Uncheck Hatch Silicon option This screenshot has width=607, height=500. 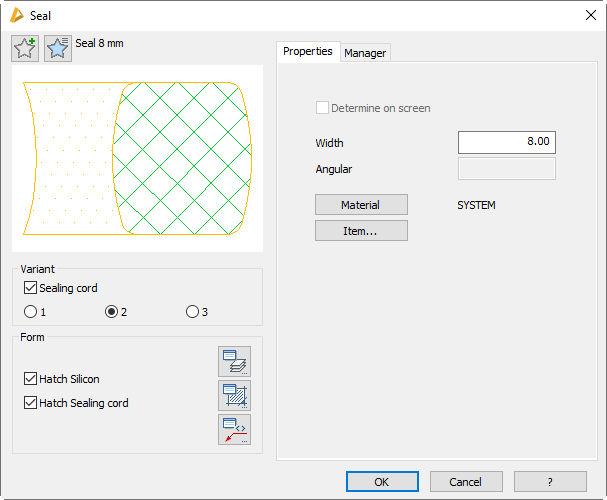(x=30, y=379)
